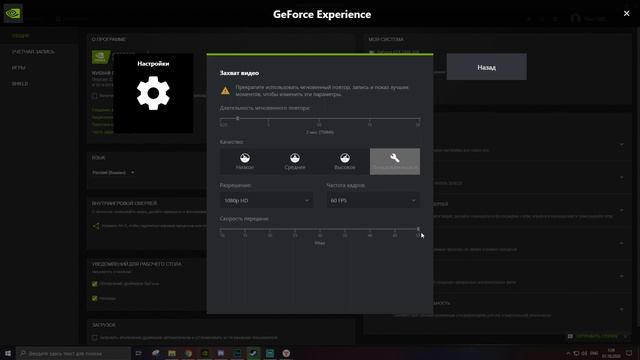The height and width of the screenshot is (360, 640).
Task: Expand the first My System feature row
Action: [622, 144]
